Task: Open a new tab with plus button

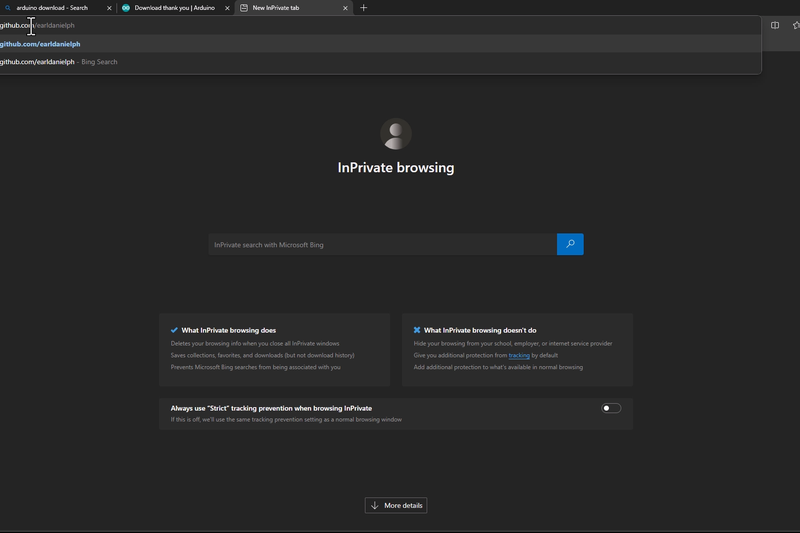Action: [364, 8]
